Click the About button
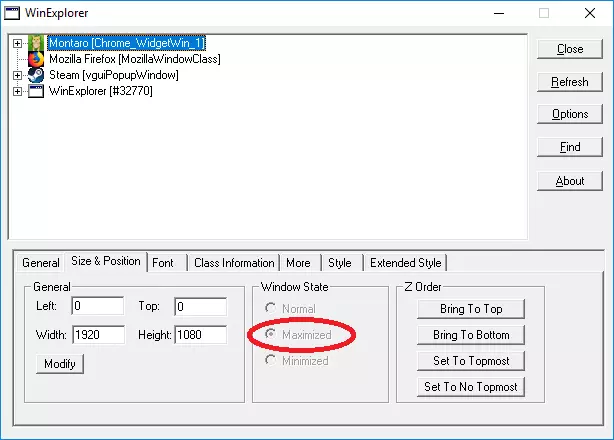This screenshot has width=614, height=440. [570, 181]
